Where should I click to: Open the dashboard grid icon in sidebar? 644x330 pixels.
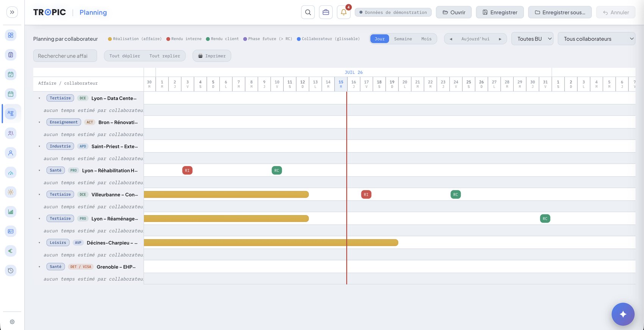tap(11, 35)
